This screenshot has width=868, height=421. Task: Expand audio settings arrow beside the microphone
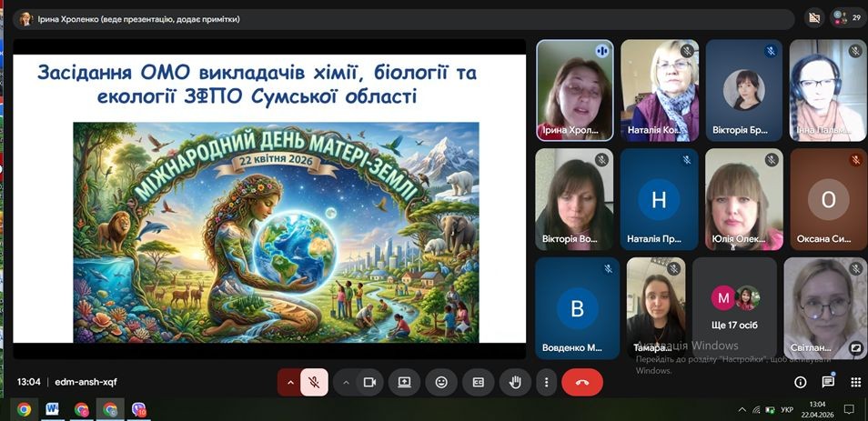point(290,382)
